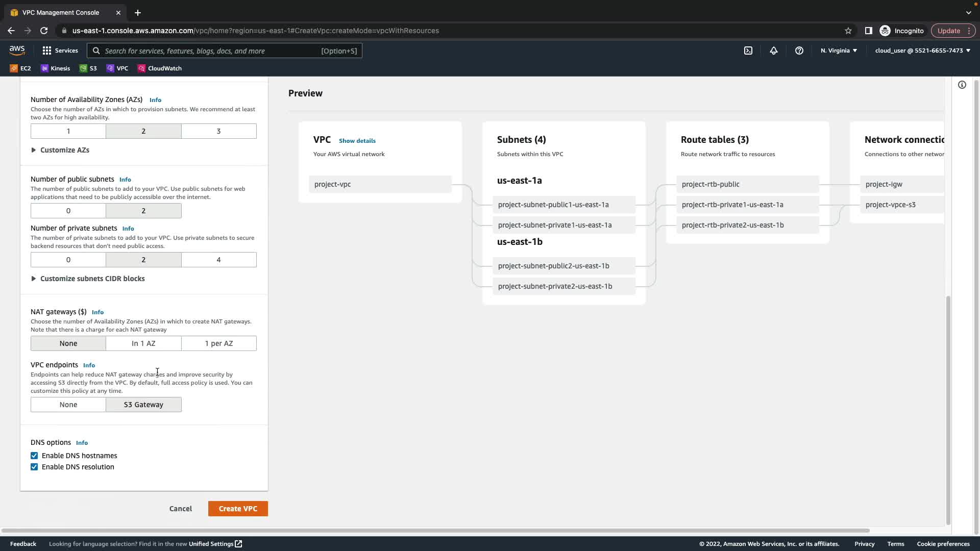Click the AWS logo home icon

pos(17,50)
